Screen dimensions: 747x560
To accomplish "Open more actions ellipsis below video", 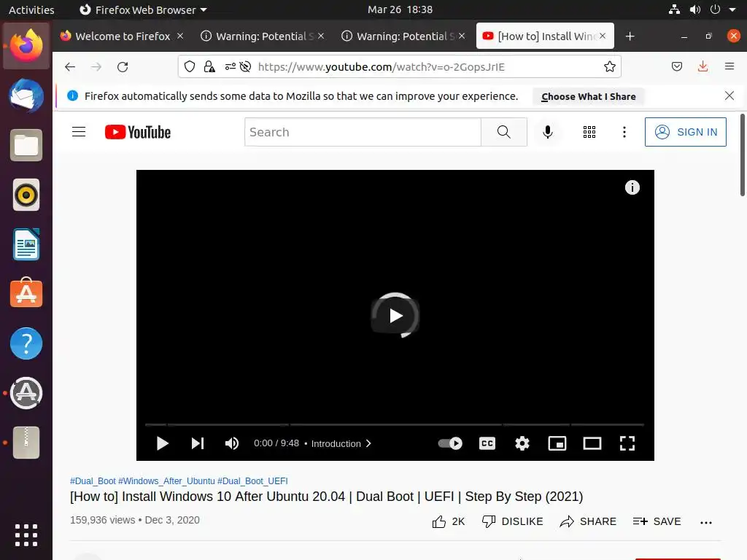I will pos(705,522).
